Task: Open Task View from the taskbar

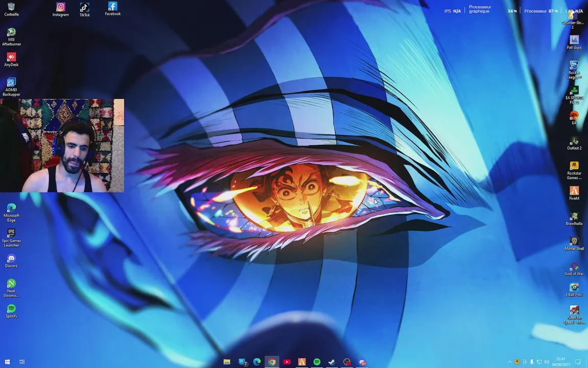Action: tap(22, 362)
